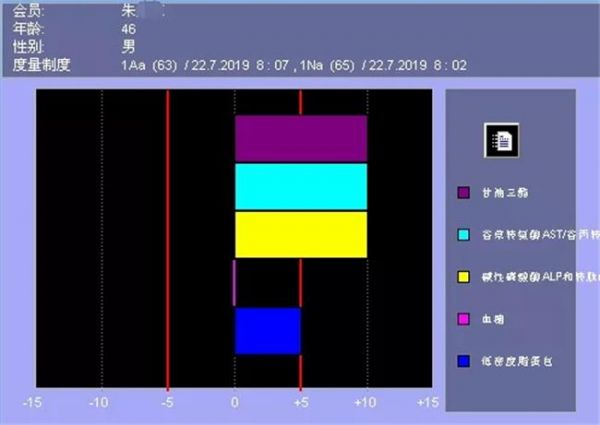Image resolution: width=600 pixels, height=425 pixels.
Task: Click the yellow legend swatch for ALP
Action: point(464,275)
